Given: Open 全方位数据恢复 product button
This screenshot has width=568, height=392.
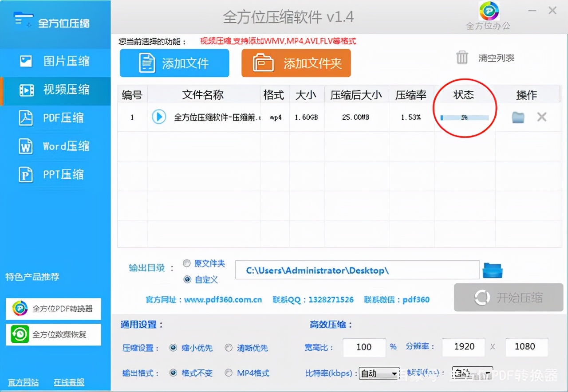Looking at the screenshot, I should click(x=53, y=334).
